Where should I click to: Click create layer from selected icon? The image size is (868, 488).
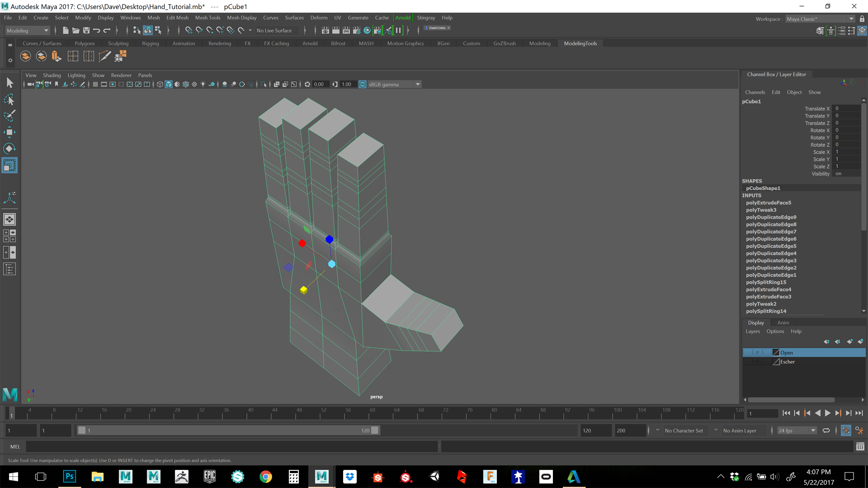[860, 342]
